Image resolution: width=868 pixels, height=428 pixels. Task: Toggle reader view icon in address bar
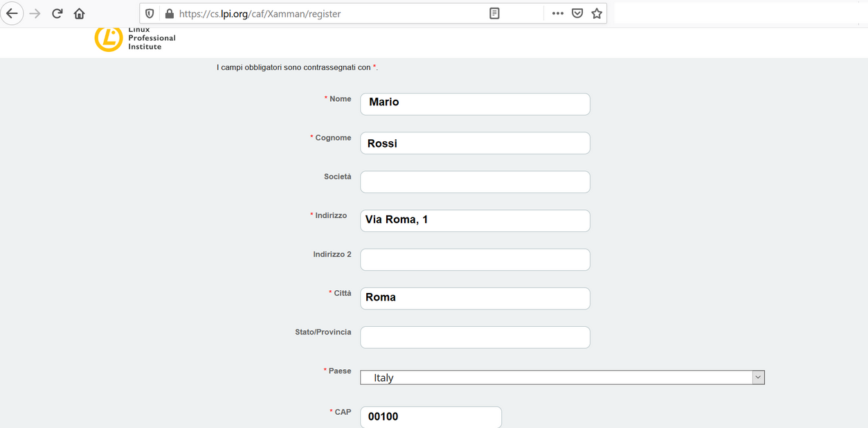[x=494, y=14]
